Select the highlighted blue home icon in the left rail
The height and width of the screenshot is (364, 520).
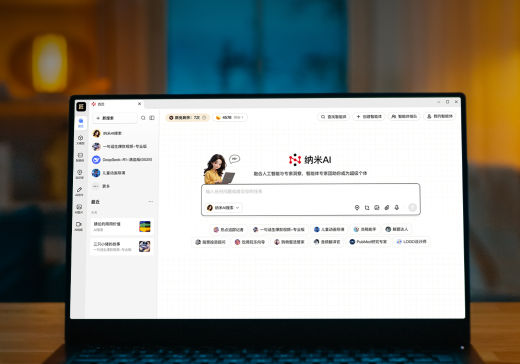tap(81, 122)
